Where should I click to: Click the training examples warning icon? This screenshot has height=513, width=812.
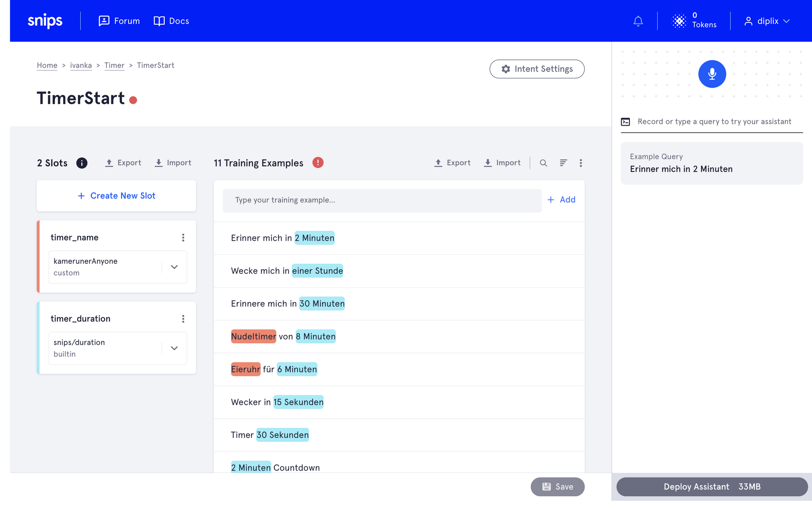[x=318, y=163]
